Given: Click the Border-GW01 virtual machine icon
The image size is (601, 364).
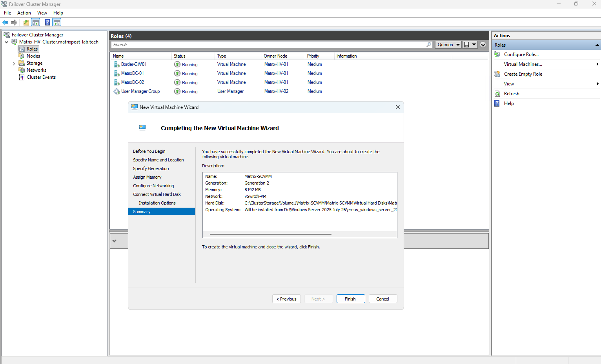Looking at the screenshot, I should 117,64.
